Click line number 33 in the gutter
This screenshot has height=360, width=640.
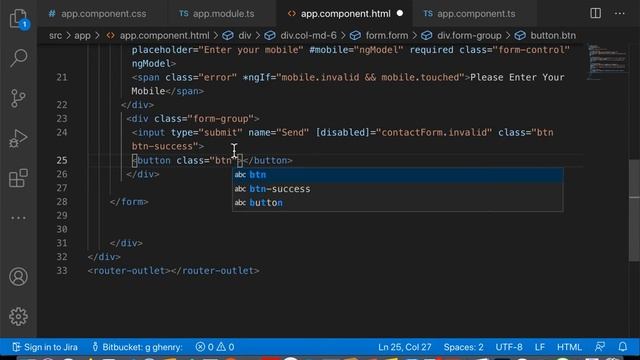click(x=62, y=271)
